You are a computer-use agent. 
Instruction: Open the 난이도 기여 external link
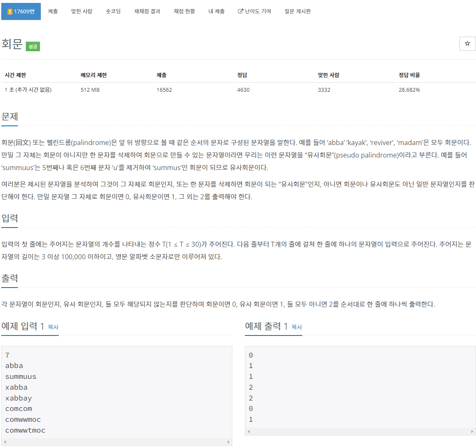point(254,12)
